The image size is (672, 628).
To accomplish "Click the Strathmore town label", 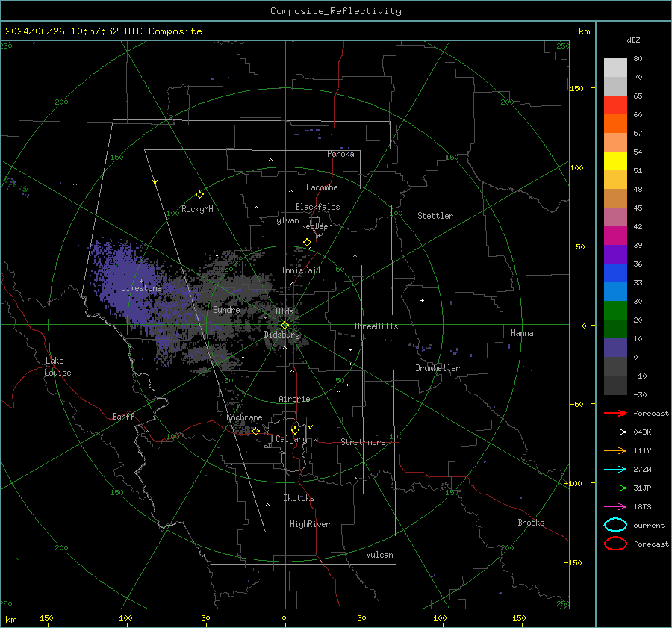I will coord(363,442).
